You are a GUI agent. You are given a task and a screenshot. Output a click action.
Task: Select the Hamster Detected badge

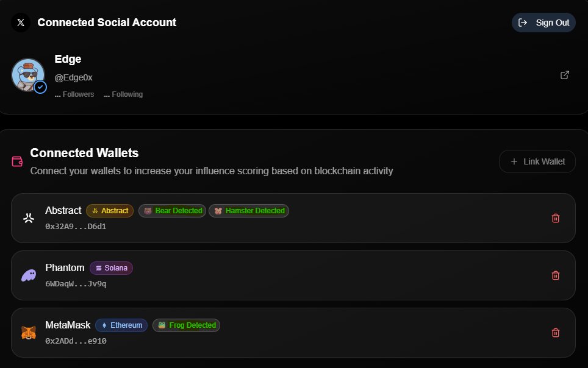(x=249, y=211)
